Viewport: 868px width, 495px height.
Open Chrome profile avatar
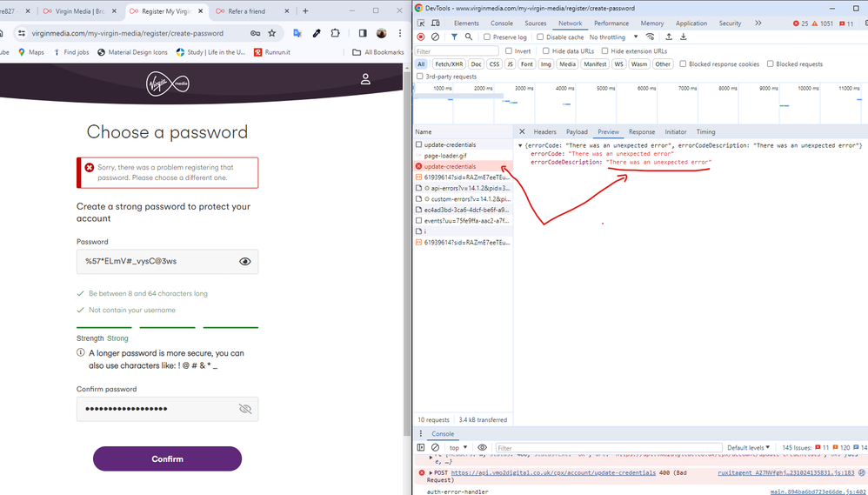(382, 33)
